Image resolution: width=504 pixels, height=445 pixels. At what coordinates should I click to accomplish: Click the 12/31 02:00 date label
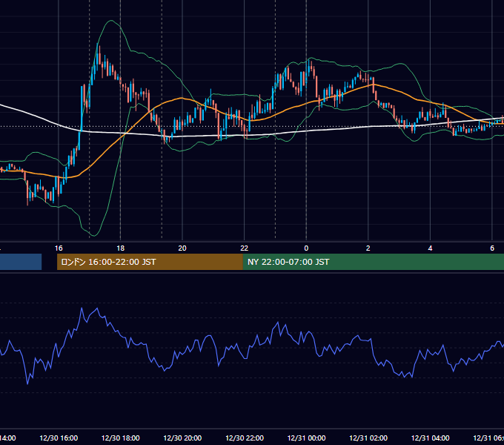point(368,438)
